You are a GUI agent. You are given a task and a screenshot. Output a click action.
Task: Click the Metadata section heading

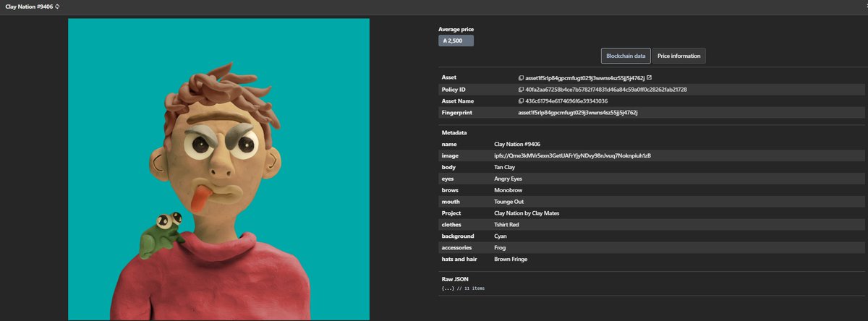coord(454,133)
